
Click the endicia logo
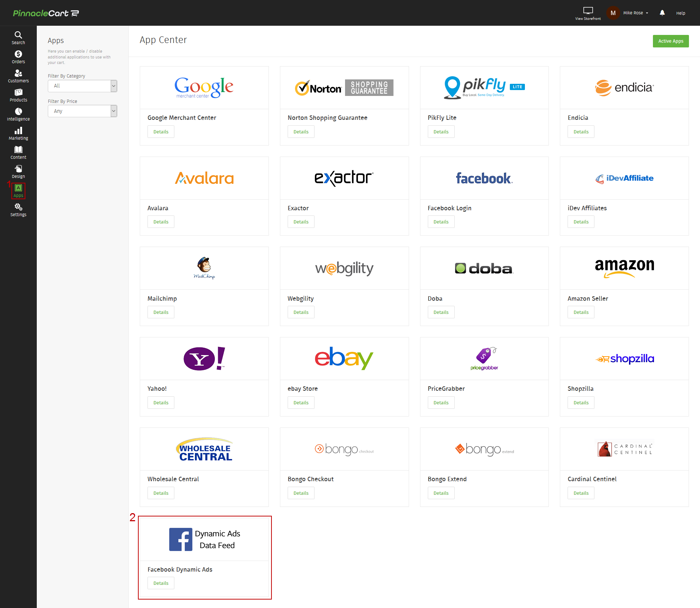click(624, 87)
